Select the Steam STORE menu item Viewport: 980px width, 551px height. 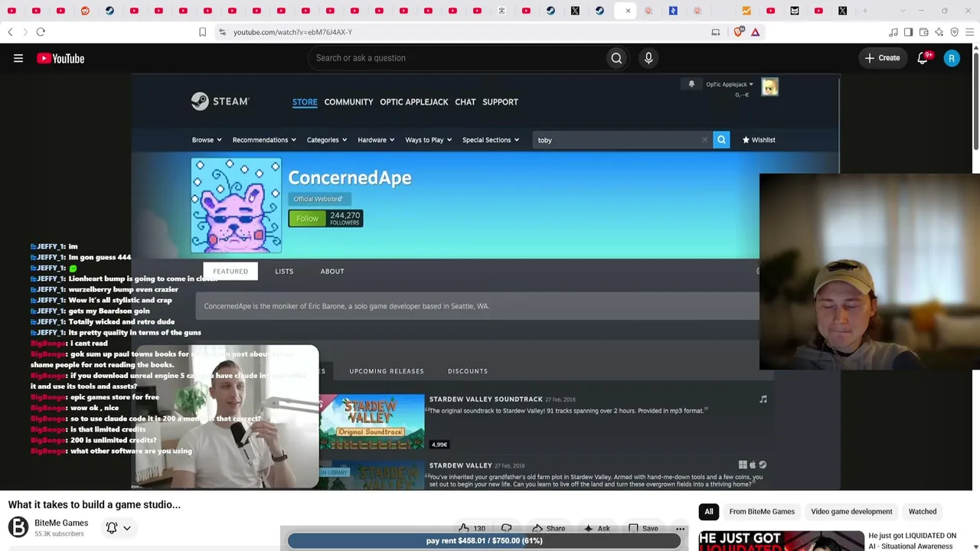(x=305, y=102)
